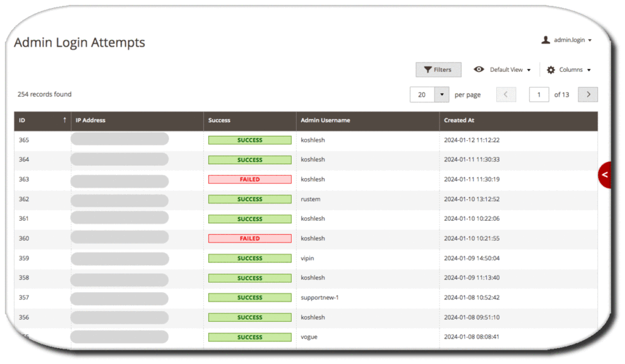625x364 pixels.
Task: Click the IP Address column header
Action: point(90,121)
